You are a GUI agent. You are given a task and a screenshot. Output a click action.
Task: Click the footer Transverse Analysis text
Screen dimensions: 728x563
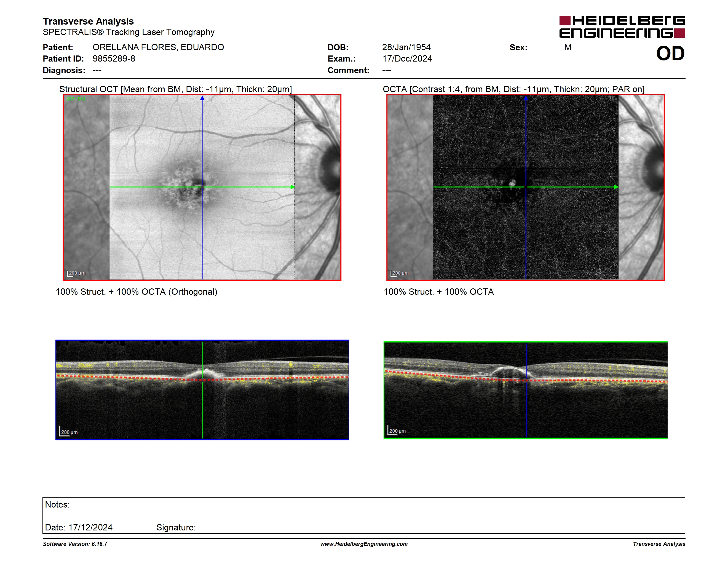coord(659,544)
